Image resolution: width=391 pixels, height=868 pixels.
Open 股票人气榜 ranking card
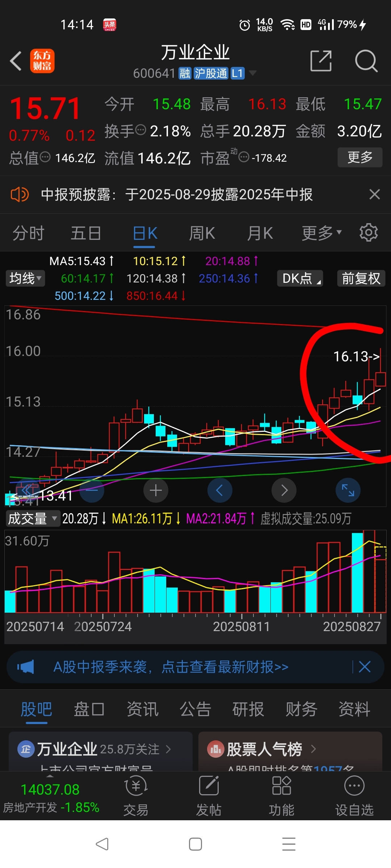click(x=290, y=752)
